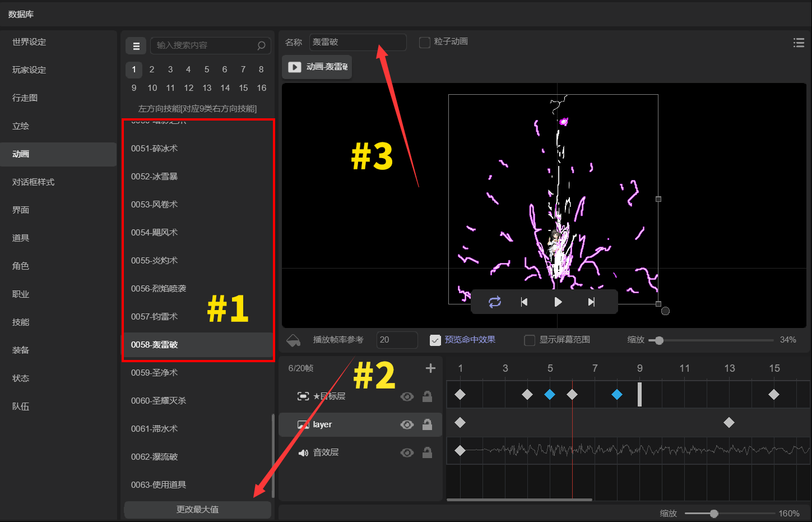Screen dimensions: 812x522
Task: Select animation 0060-圣耀灭杀
Action: pos(197,401)
